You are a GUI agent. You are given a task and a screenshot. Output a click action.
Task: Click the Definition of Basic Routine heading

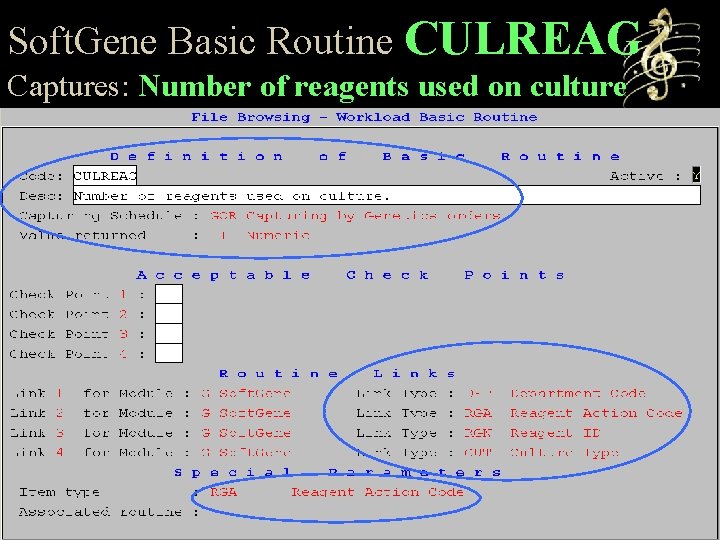pyautogui.click(x=366, y=156)
